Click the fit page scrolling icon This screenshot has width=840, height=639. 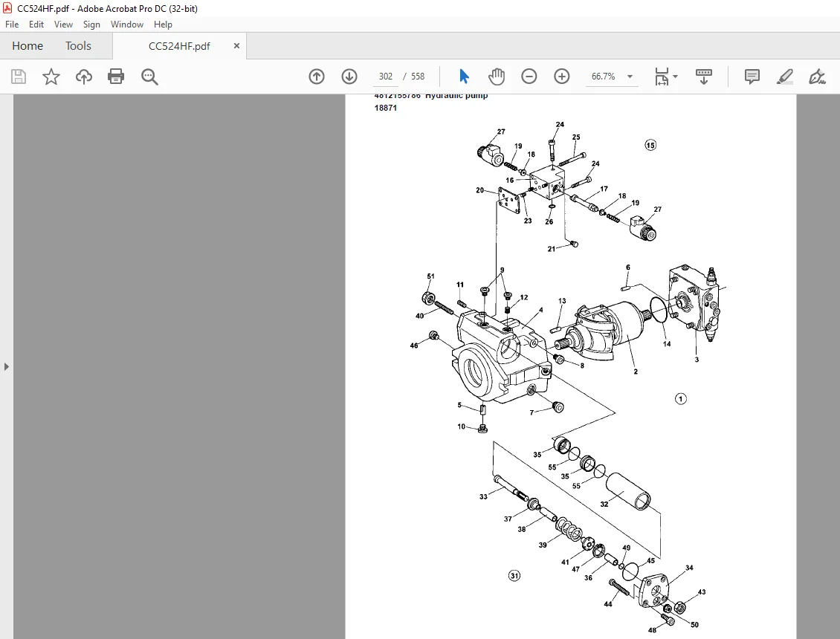click(662, 77)
